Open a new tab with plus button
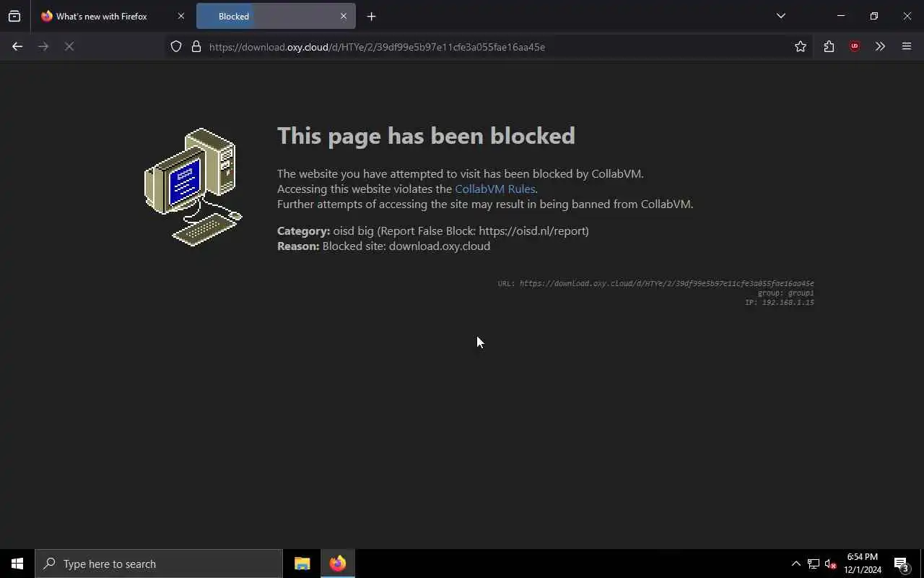 point(371,16)
